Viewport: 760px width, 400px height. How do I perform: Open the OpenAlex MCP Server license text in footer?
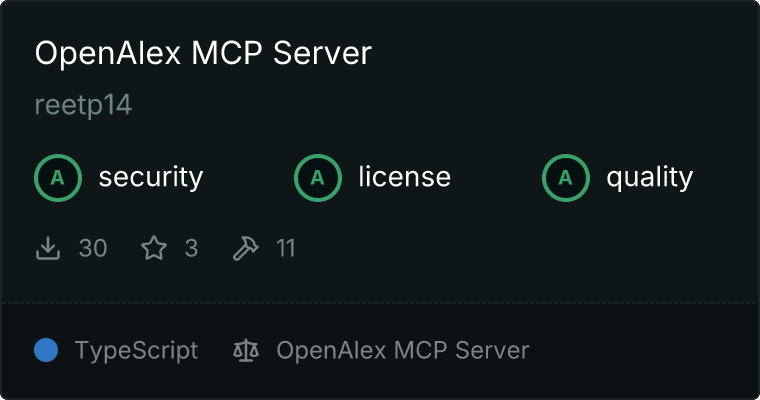coord(403,351)
